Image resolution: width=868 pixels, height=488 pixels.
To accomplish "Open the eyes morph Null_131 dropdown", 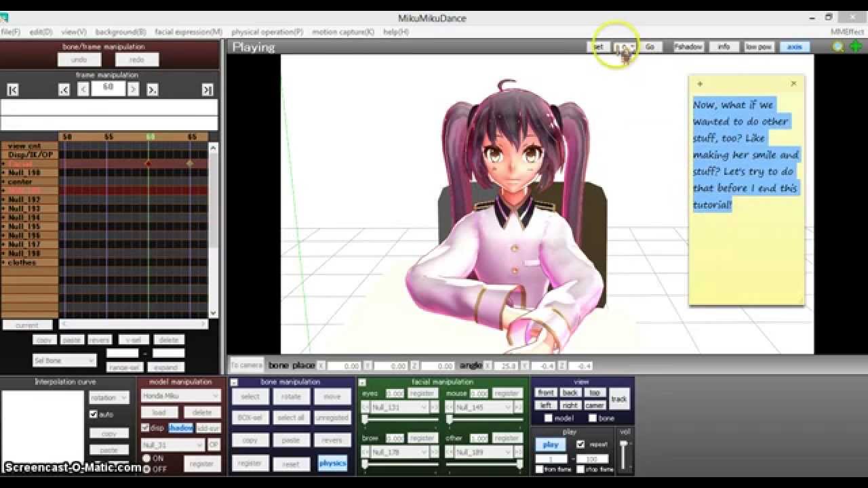I will tap(399, 407).
